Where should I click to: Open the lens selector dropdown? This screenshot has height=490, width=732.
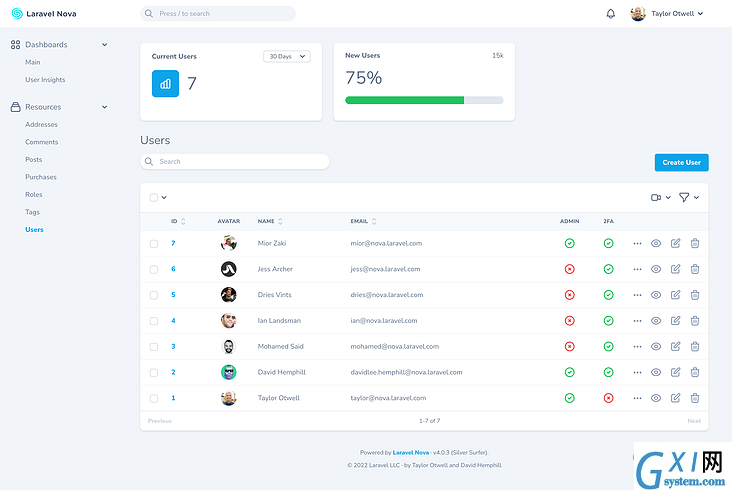661,197
